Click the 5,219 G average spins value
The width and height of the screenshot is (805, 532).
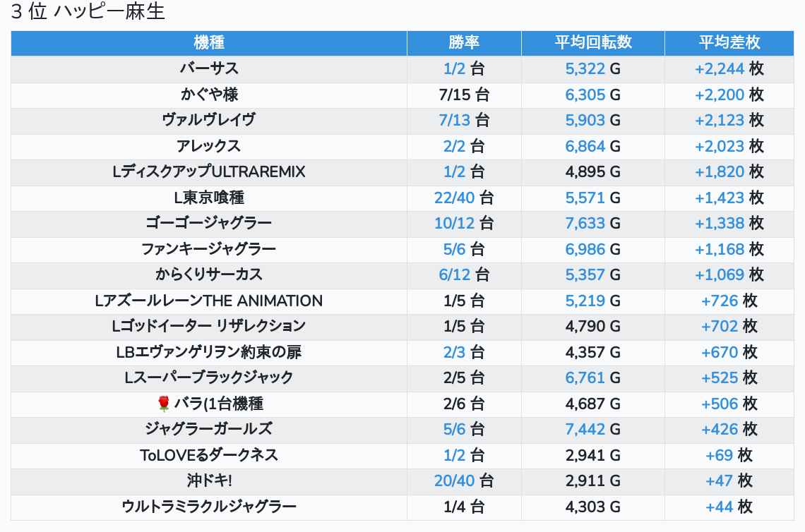[593, 301]
